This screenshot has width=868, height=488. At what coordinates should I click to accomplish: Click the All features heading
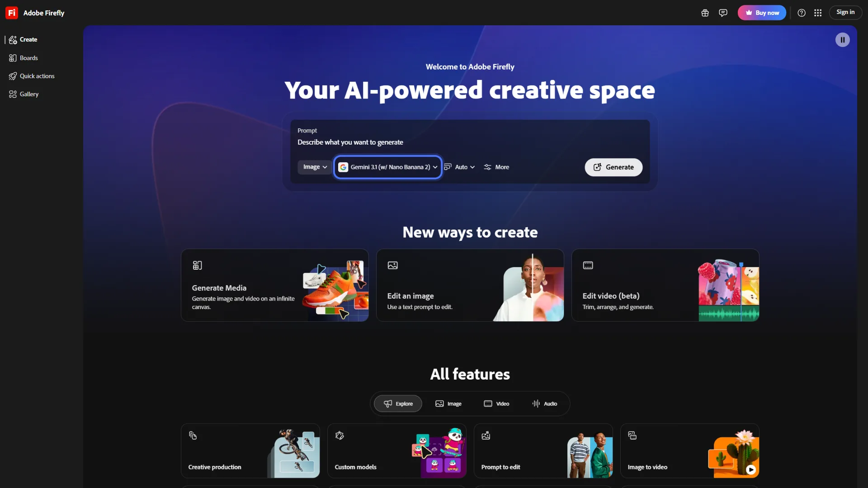470,374
